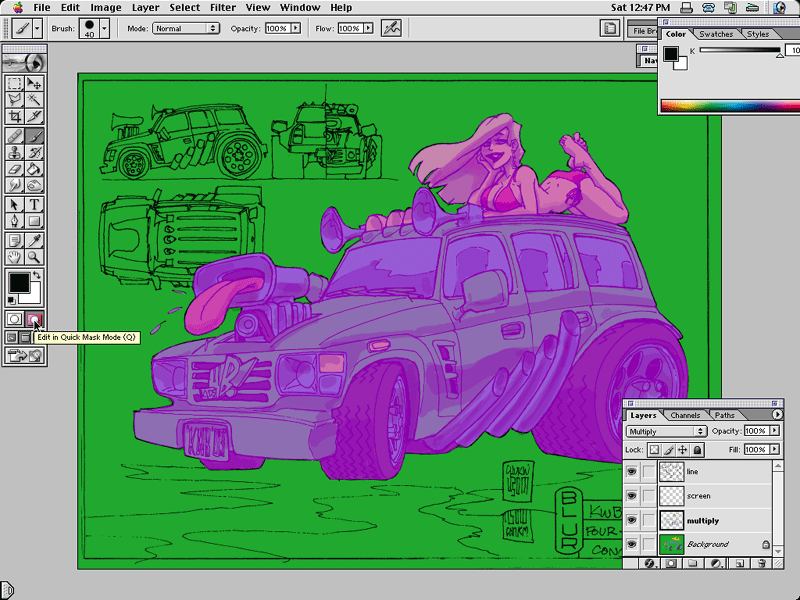The height and width of the screenshot is (600, 800).
Task: Reset to default foreground and background colors
Action: [x=11, y=301]
